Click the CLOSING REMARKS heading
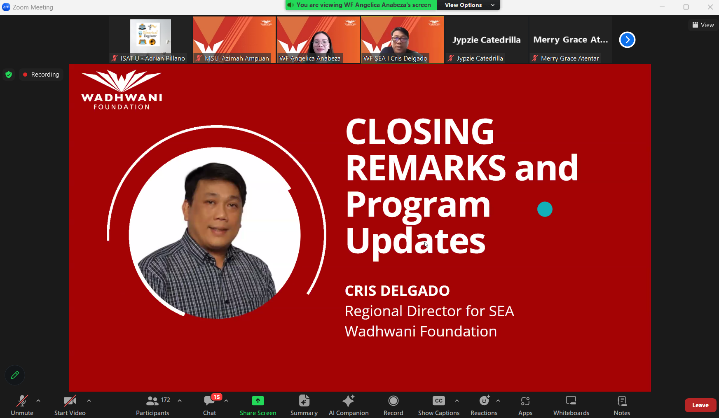 [x=461, y=186]
